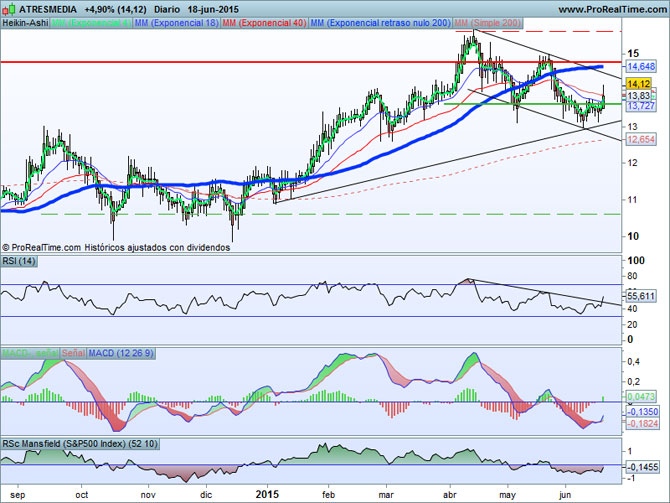
Task: Select the 0,0473 MACD histogram value
Action: (x=641, y=397)
